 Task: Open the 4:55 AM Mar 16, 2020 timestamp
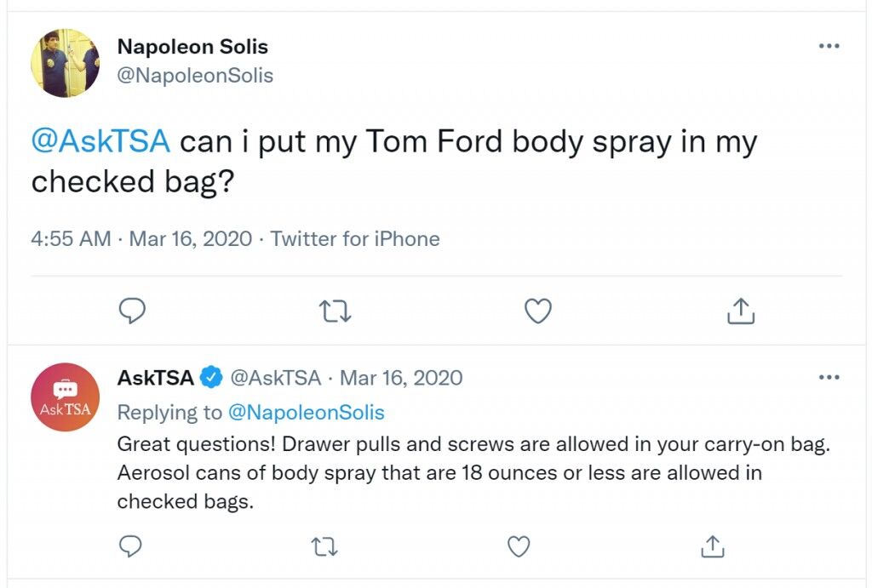(142, 239)
